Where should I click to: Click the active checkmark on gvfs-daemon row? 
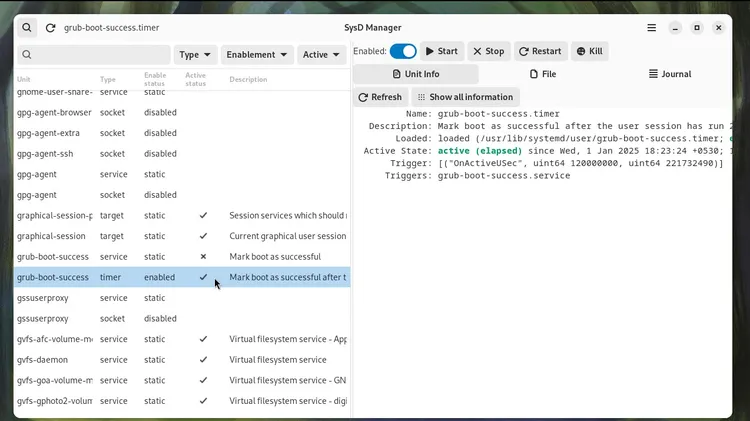203,359
